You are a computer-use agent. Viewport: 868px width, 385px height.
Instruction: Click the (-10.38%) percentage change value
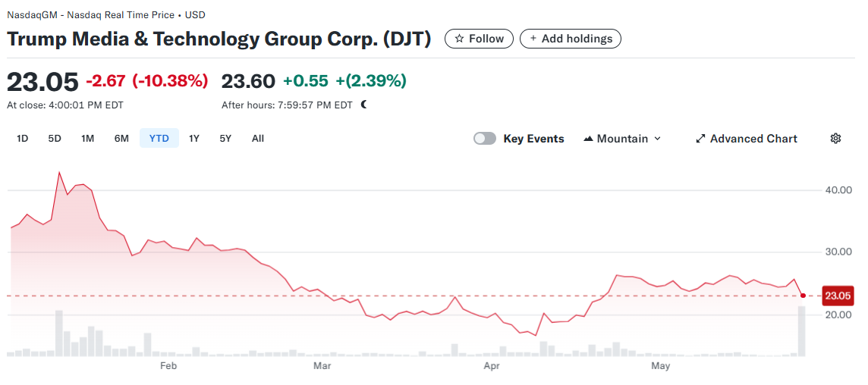pos(170,81)
